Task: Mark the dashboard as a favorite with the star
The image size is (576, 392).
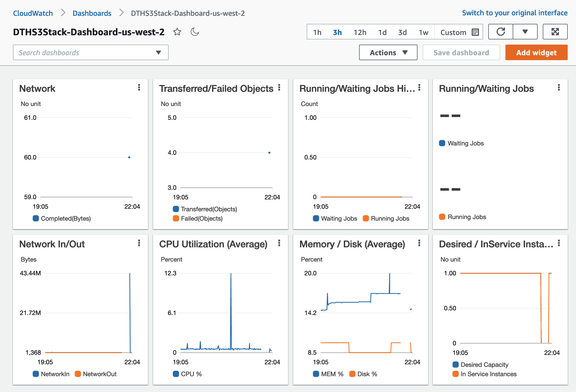Action: (177, 32)
